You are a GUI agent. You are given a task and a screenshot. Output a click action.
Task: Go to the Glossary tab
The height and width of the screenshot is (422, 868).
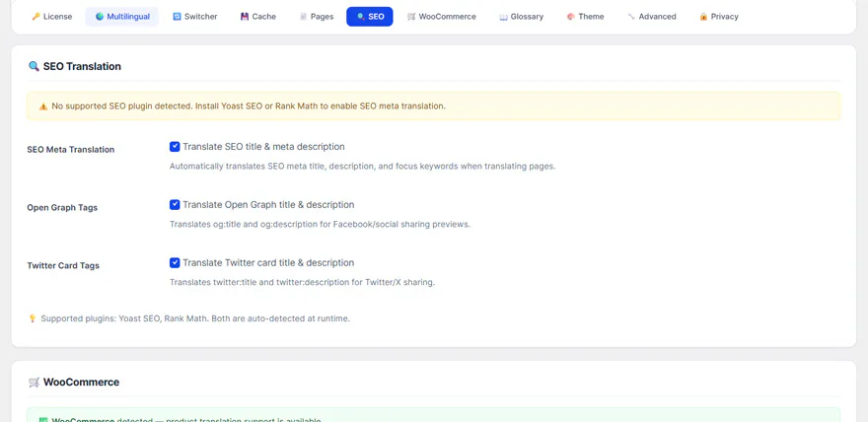(522, 17)
